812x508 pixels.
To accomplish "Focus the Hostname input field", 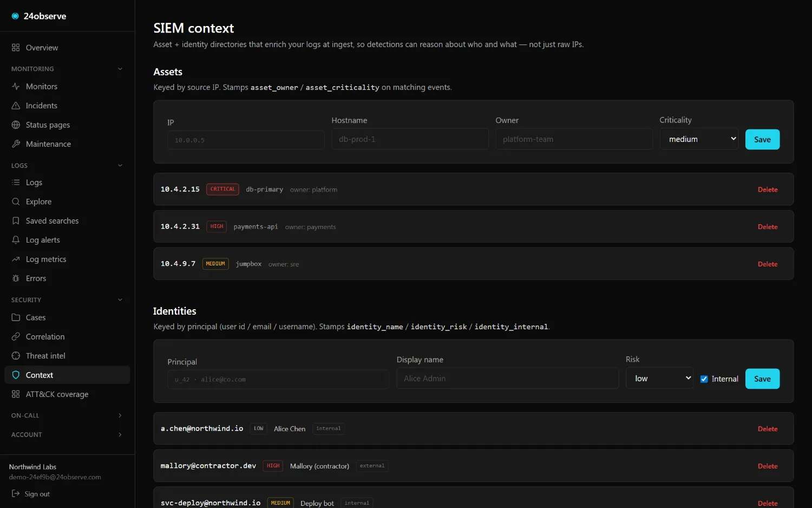I will (410, 139).
